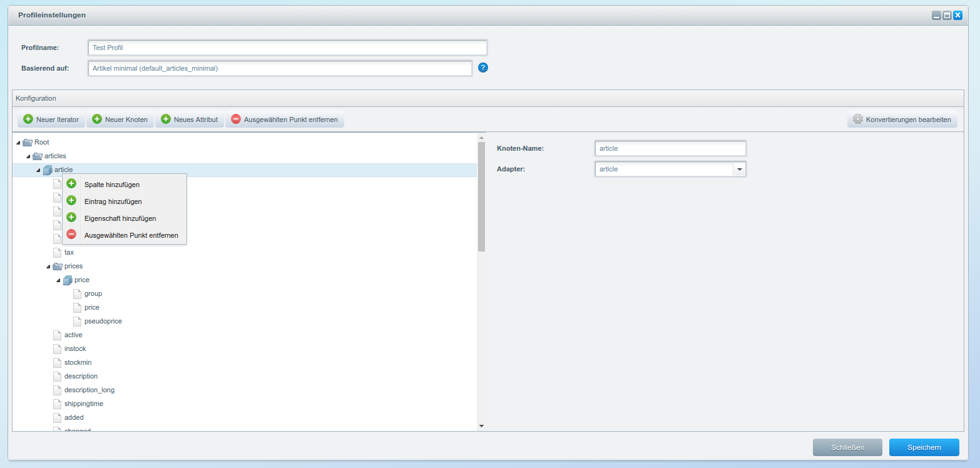
Task: Choose Eigenschaft hinzufügen from context menu
Action: [124, 218]
